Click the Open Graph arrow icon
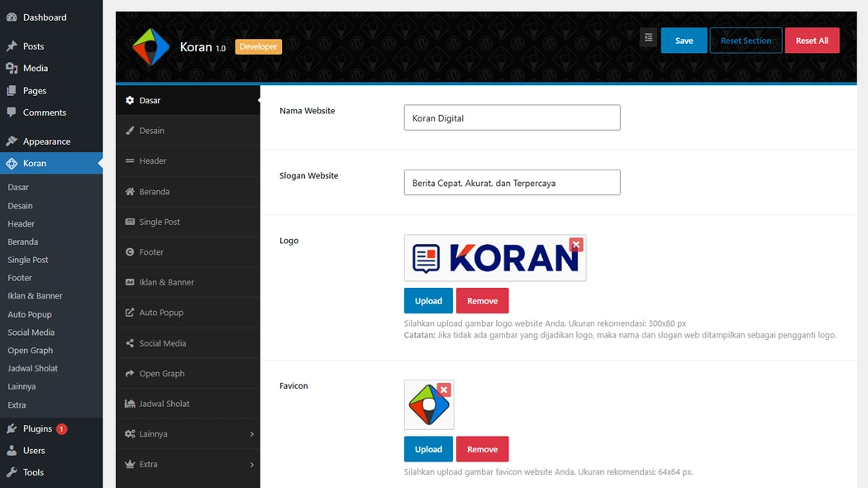 (x=130, y=373)
